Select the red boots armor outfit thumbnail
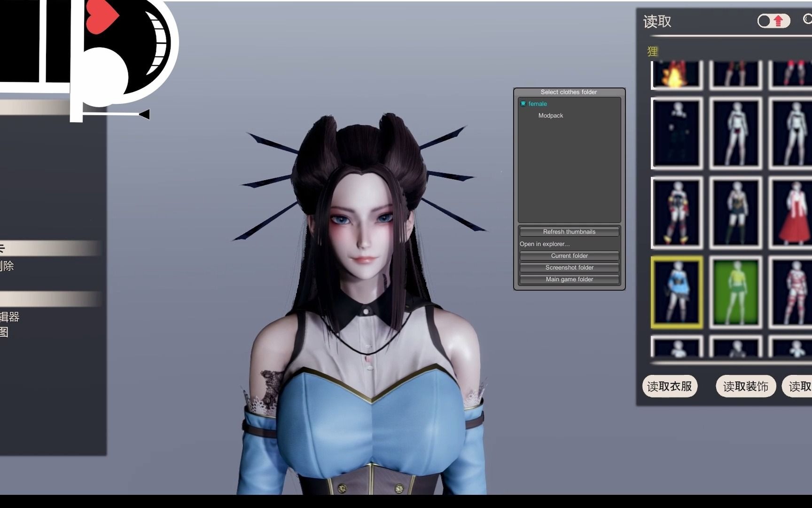 tap(677, 213)
